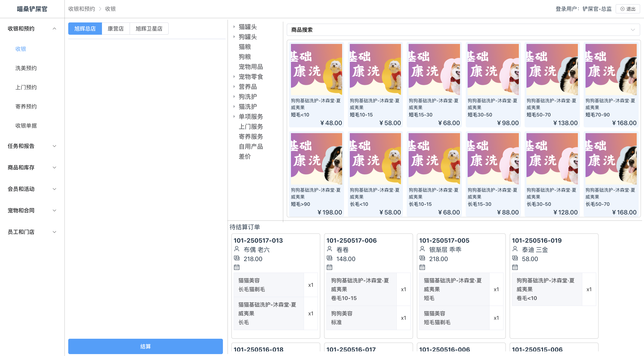Click calendar icon in order 101-250517-005

point(422,267)
